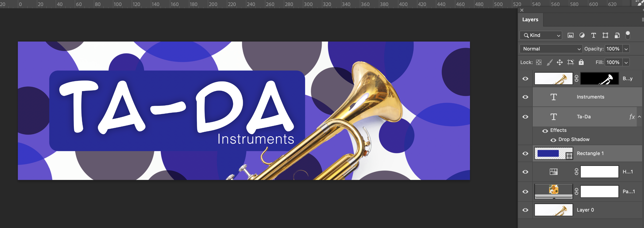Screen dimensions: 644x228
Task: Open the Normal blend mode dropdown
Action: 551,49
